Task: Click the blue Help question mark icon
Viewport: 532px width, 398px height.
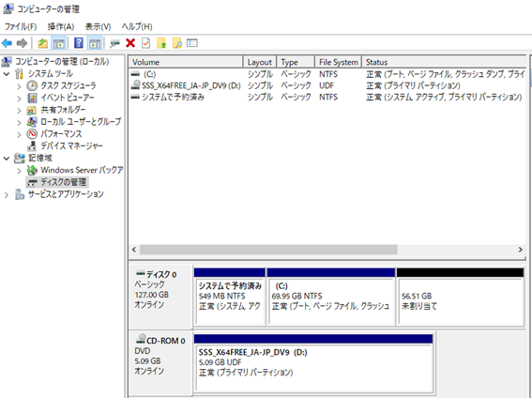Action: click(x=79, y=43)
